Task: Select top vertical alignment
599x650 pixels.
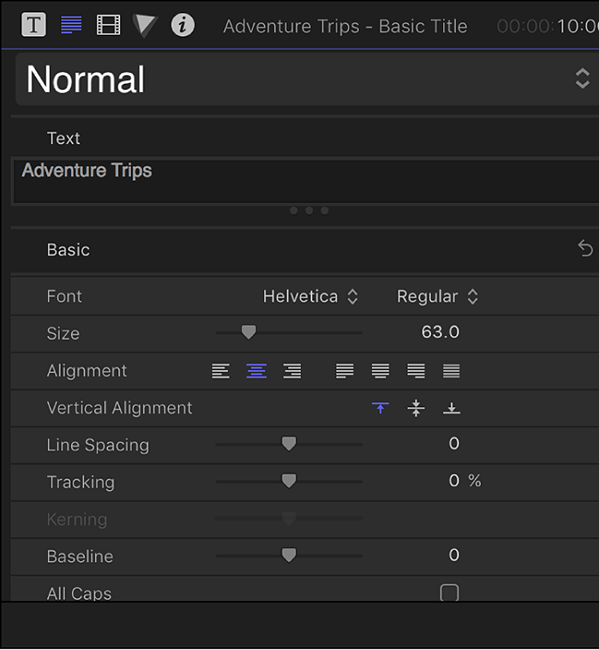Action: pos(381,408)
